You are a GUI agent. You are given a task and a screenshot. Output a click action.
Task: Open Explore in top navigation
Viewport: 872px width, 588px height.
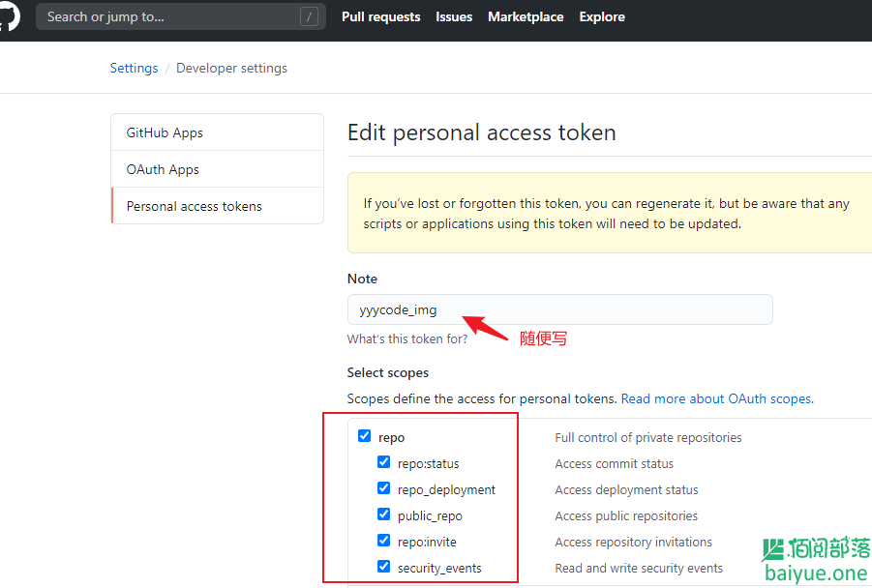602,16
